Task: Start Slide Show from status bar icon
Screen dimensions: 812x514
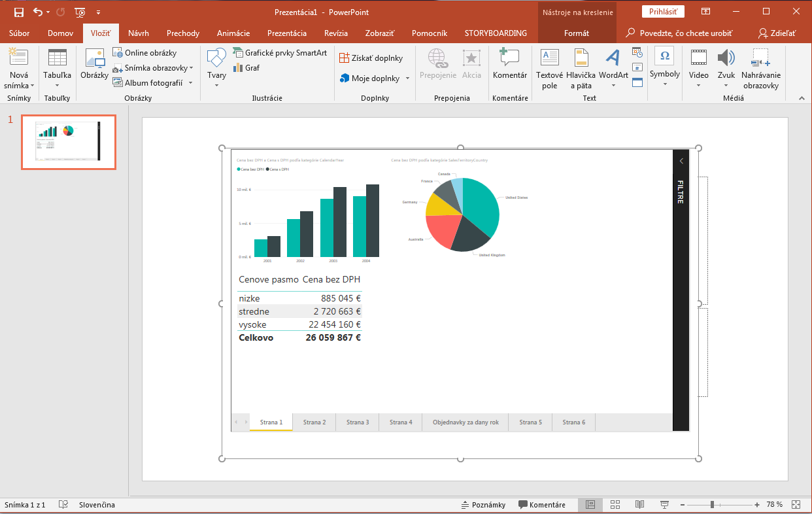Action: point(664,505)
